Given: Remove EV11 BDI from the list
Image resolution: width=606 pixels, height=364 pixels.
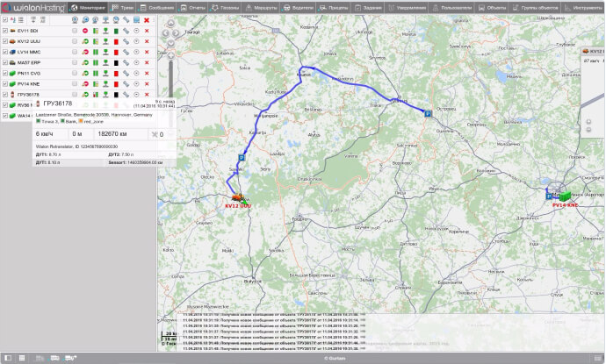Looking at the screenshot, I should 147,31.
